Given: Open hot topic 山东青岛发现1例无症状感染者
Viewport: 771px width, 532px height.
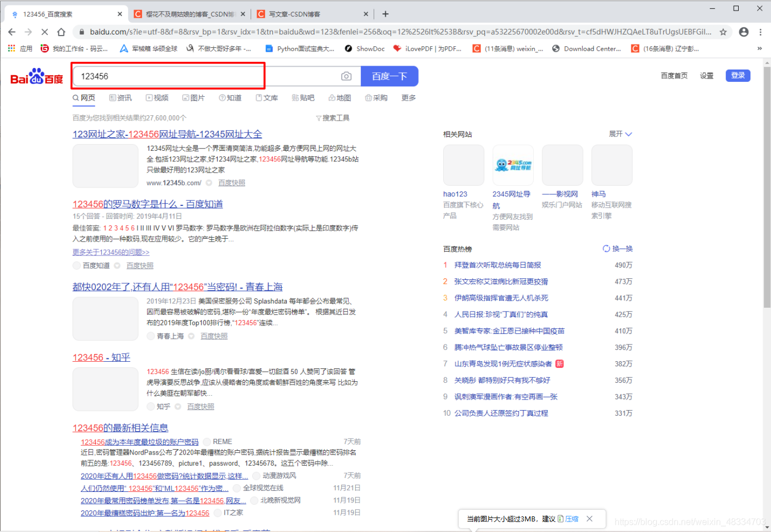Looking at the screenshot, I should coord(503,364).
